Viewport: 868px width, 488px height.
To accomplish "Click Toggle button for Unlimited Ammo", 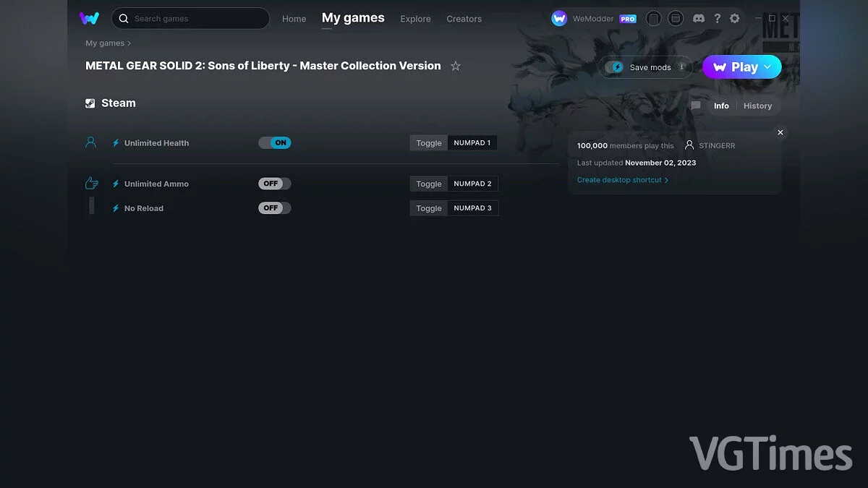I will (429, 184).
